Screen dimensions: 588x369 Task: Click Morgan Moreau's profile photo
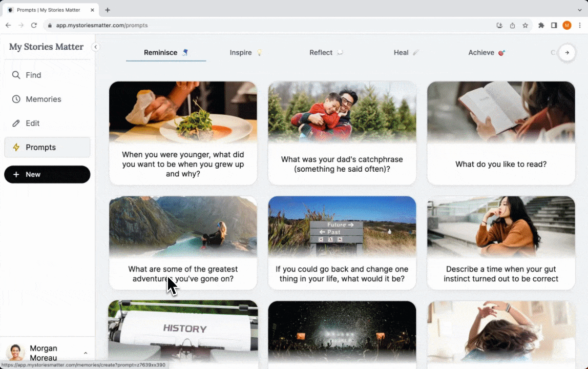click(x=15, y=353)
